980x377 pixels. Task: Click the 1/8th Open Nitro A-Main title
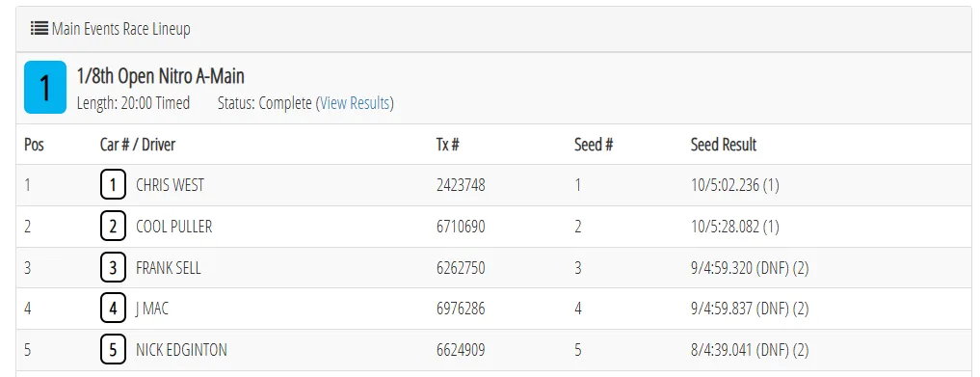click(x=160, y=76)
